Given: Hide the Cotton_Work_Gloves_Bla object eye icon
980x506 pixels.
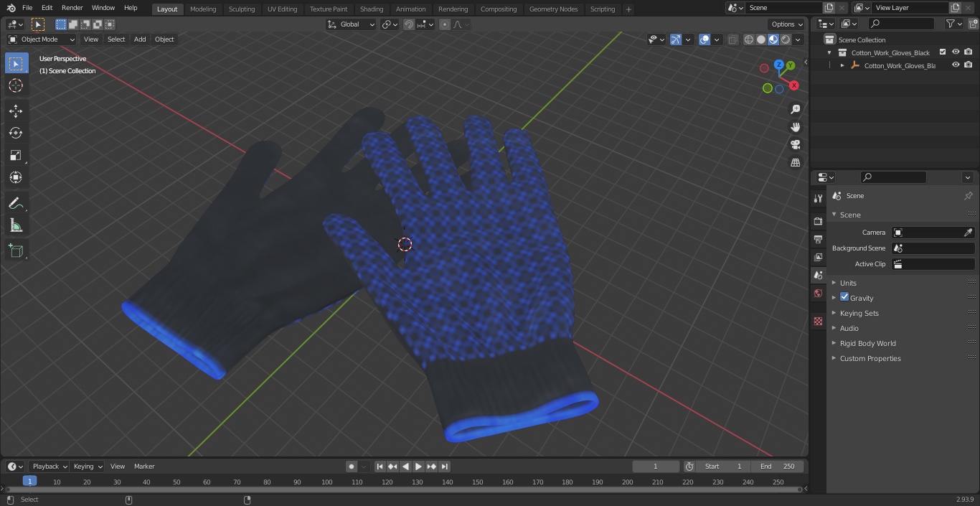Looking at the screenshot, I should pos(956,65).
